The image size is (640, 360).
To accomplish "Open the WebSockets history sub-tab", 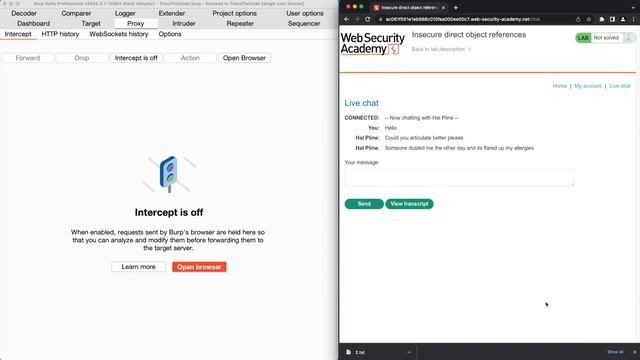I will point(119,34).
